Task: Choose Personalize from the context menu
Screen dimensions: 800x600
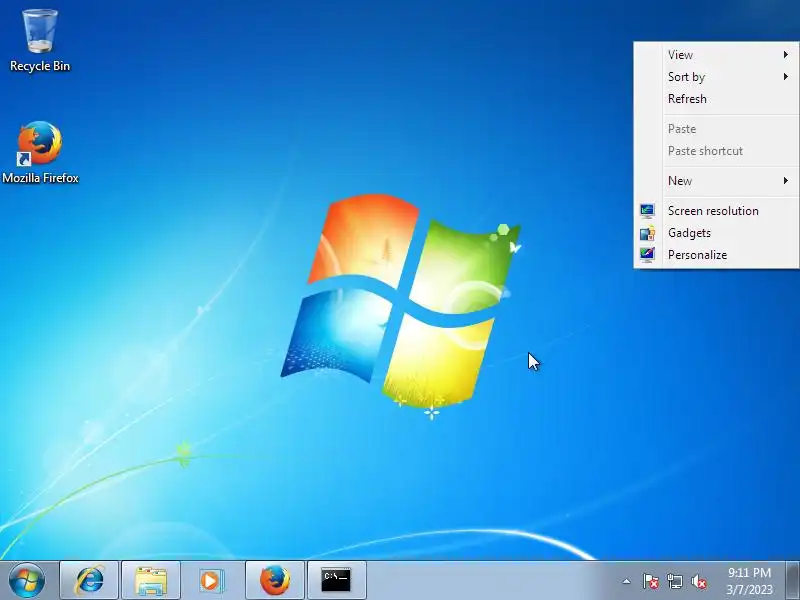Action: 717,255
